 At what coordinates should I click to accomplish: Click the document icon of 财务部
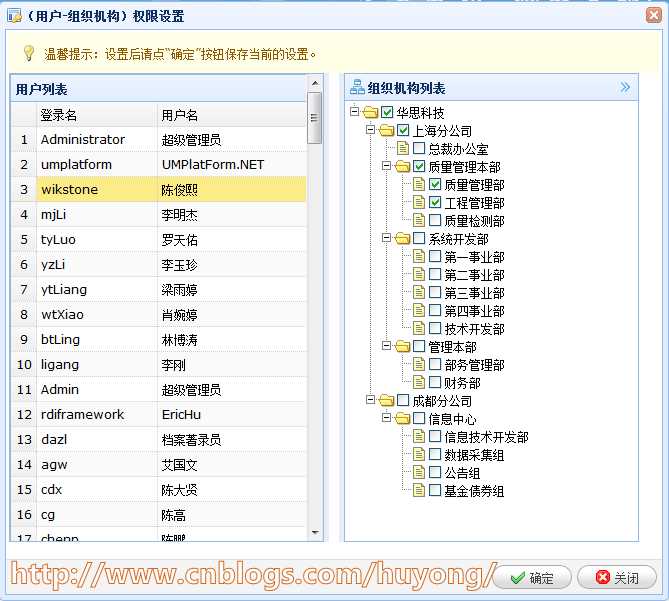pyautogui.click(x=419, y=382)
